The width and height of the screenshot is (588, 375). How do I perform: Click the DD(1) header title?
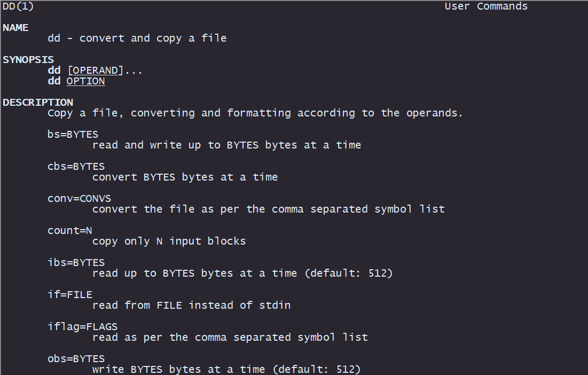19,6
